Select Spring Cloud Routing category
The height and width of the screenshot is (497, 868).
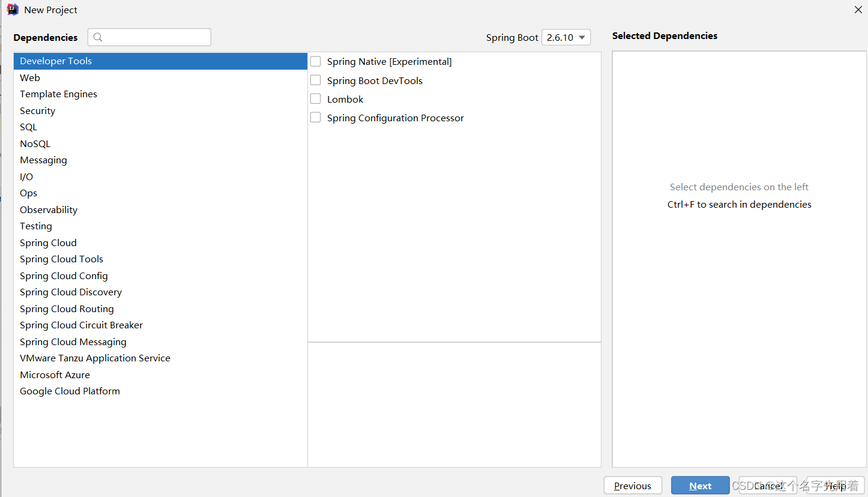[x=160, y=309]
